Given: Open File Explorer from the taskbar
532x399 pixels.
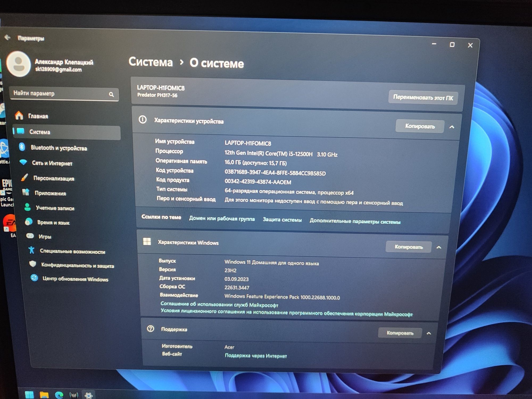Looking at the screenshot, I should tap(44, 395).
